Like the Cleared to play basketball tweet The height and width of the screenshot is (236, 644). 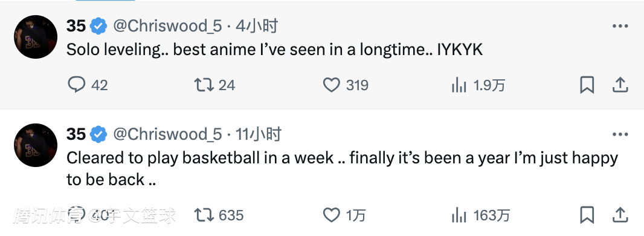point(331,215)
